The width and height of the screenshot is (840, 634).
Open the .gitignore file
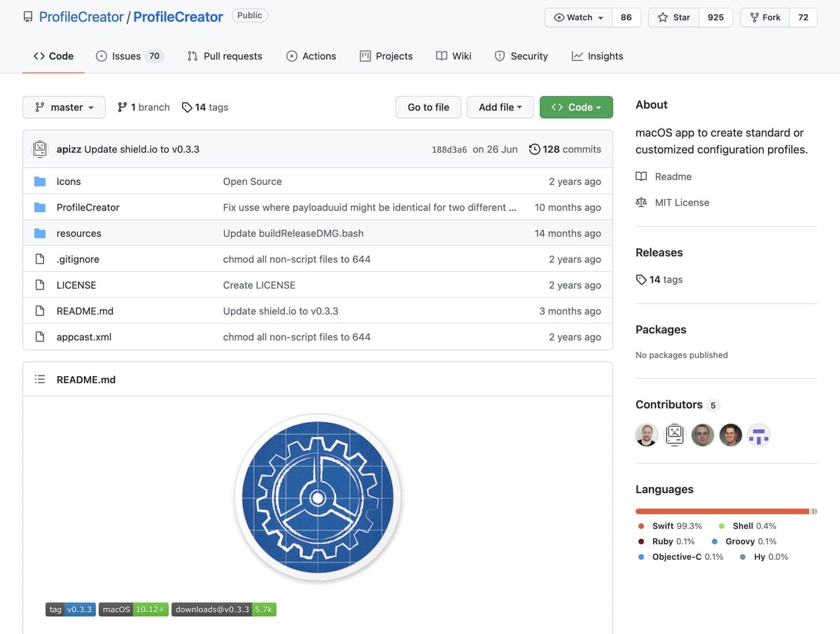pos(78,259)
